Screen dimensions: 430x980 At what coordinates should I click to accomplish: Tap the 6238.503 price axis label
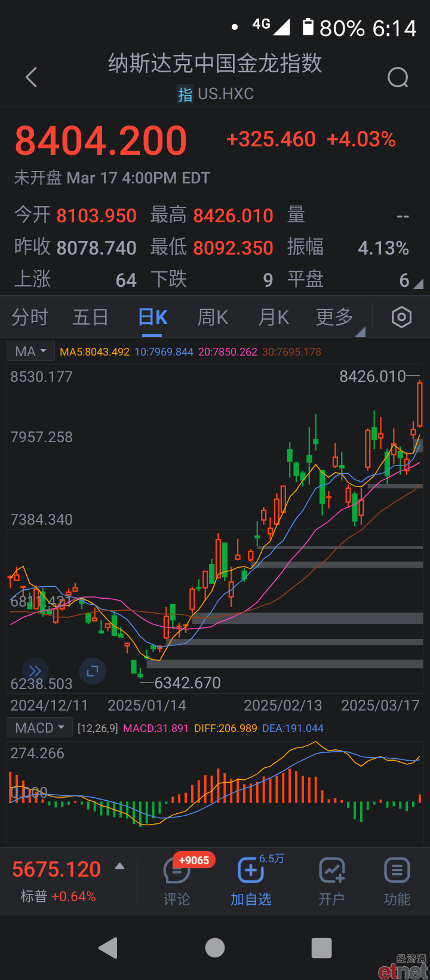pos(41,684)
